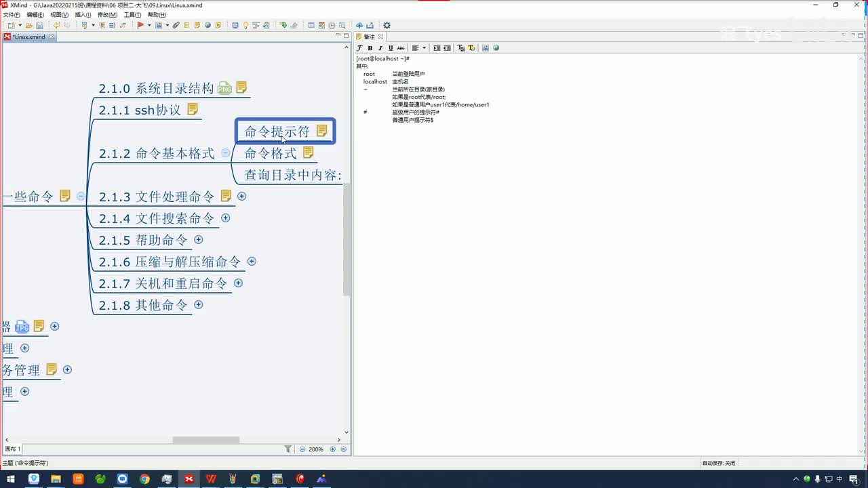Click the text highlight color icon in notes
This screenshot has width=868, height=488.
pyautogui.click(x=471, y=48)
